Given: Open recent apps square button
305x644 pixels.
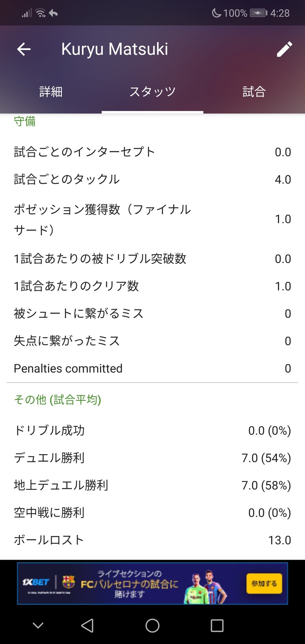Looking at the screenshot, I should (217, 625).
